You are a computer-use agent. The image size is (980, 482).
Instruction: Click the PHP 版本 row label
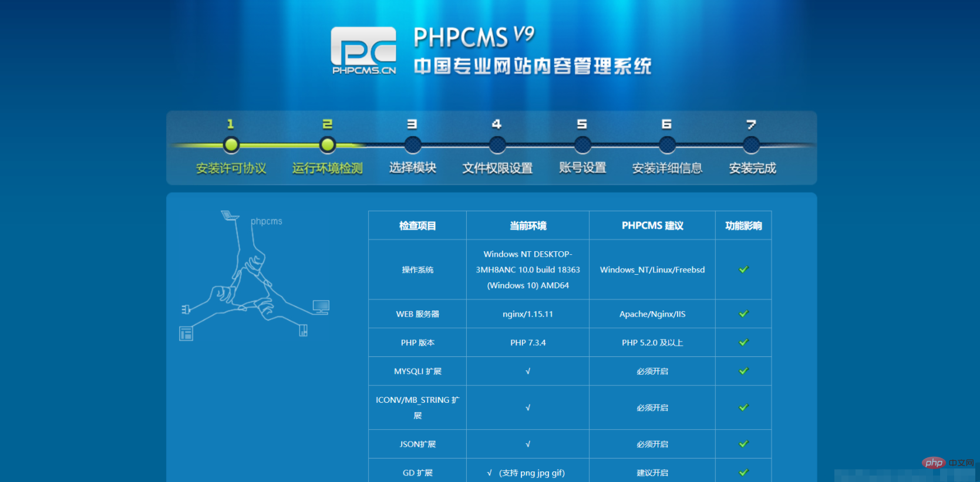pos(417,343)
